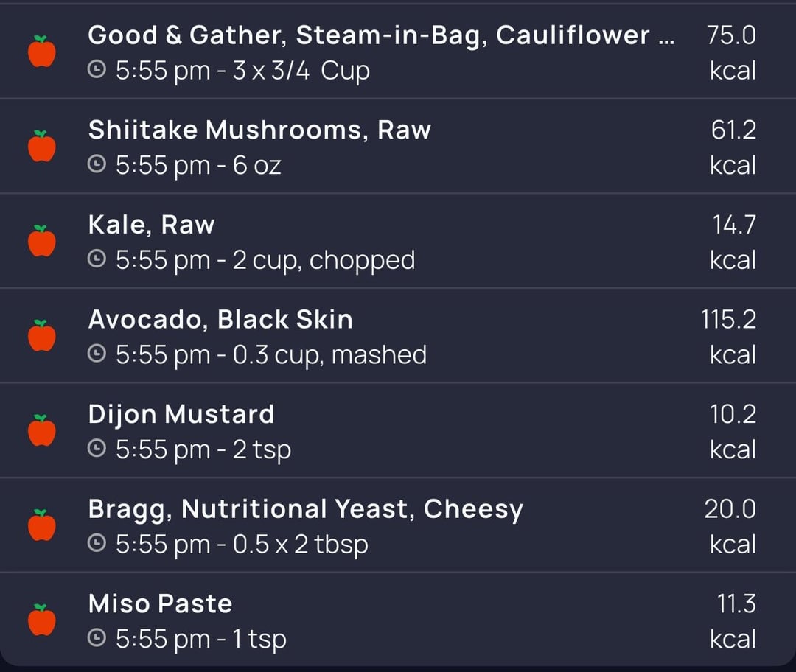The height and width of the screenshot is (672, 796).
Task: Tap the apple icon next to Miso Paste
Action: (42, 620)
